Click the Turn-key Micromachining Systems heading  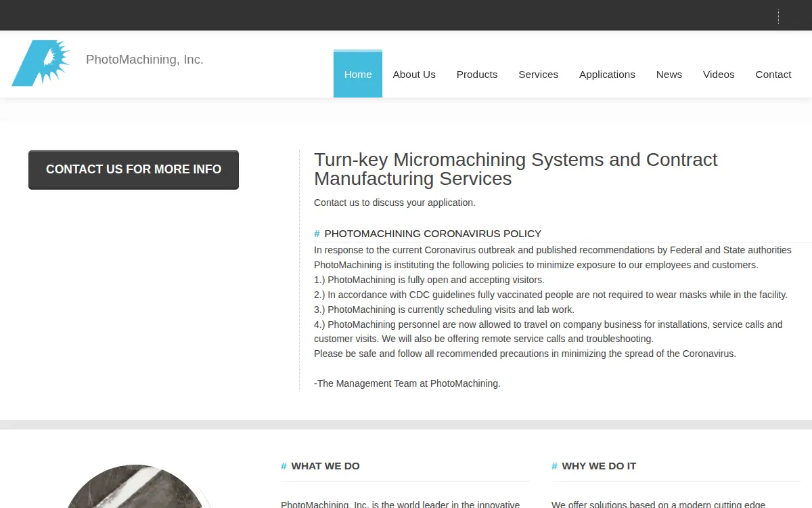tap(516, 169)
